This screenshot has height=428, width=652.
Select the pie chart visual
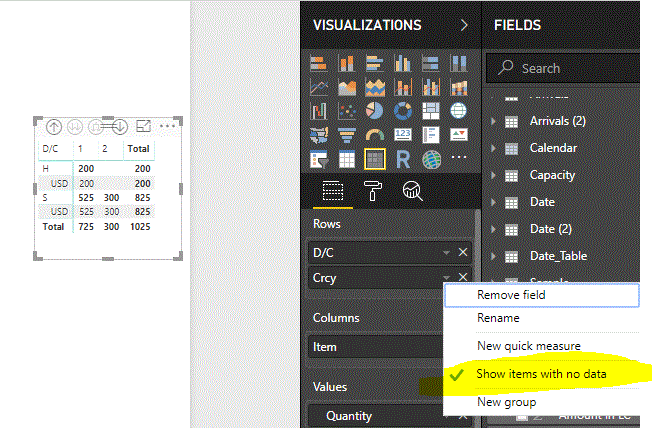pos(375,111)
